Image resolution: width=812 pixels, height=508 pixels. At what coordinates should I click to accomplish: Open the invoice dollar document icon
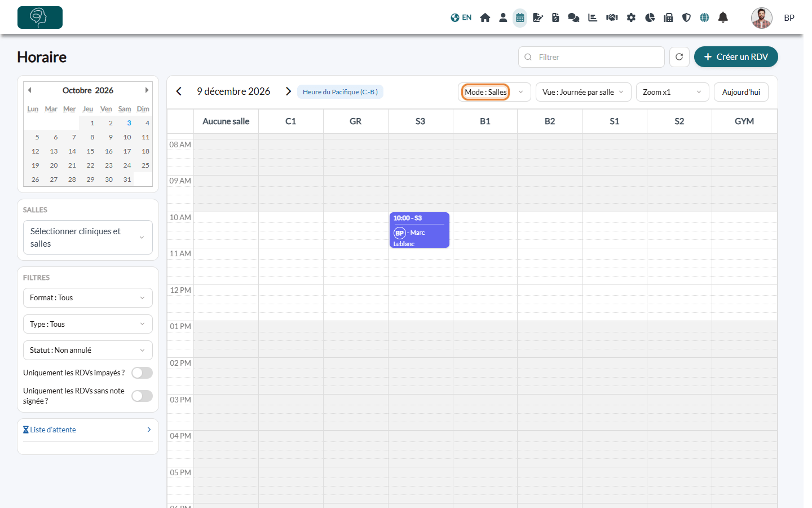click(x=555, y=17)
